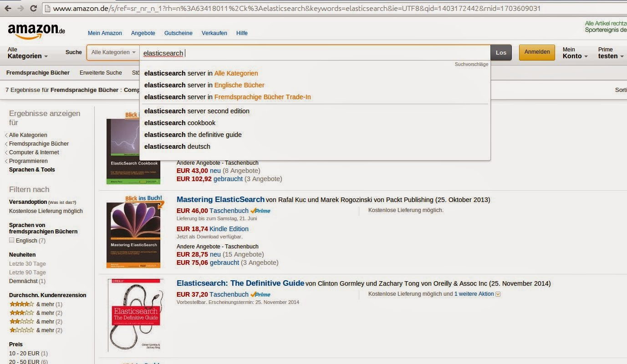Open the Mastering ElasticSearch cover thumbnail

tap(133, 235)
